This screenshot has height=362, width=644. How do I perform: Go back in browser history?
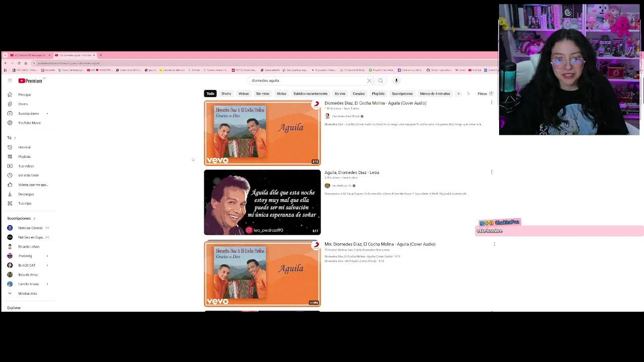point(5,63)
